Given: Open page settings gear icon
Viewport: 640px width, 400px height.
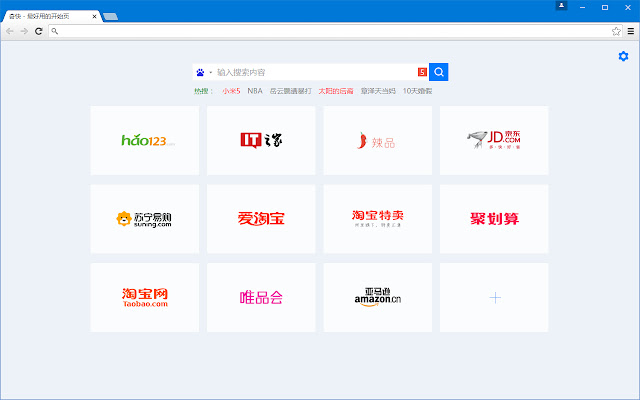Looking at the screenshot, I should coord(624,56).
